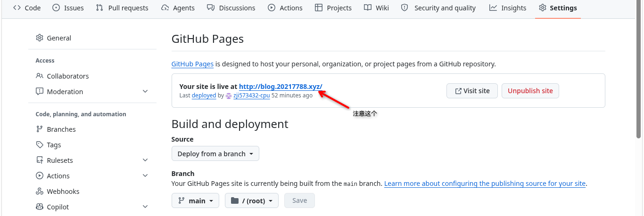Viewport: 644px width, 216px height.
Task: Click the '52 minutes ago' timestamp
Action: click(x=292, y=95)
